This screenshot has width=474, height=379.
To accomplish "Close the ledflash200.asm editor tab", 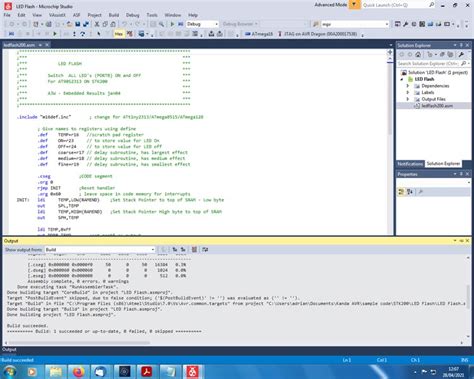I will 47,45.
